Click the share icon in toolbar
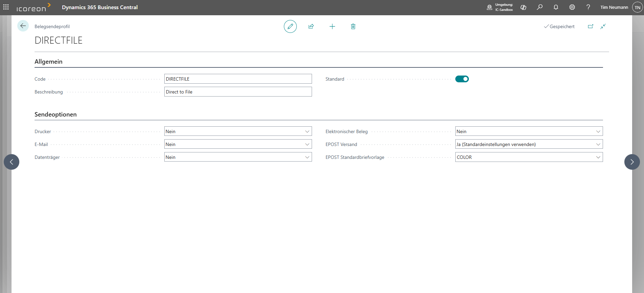 click(311, 26)
